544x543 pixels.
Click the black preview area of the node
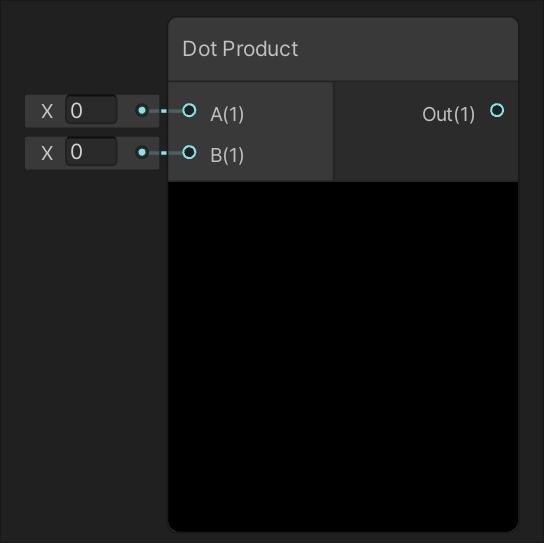pos(343,356)
